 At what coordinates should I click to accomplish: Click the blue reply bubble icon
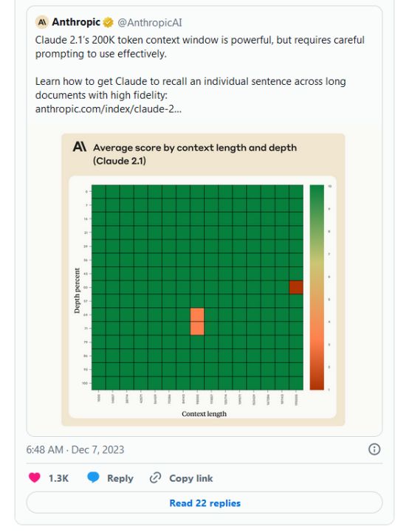(93, 477)
